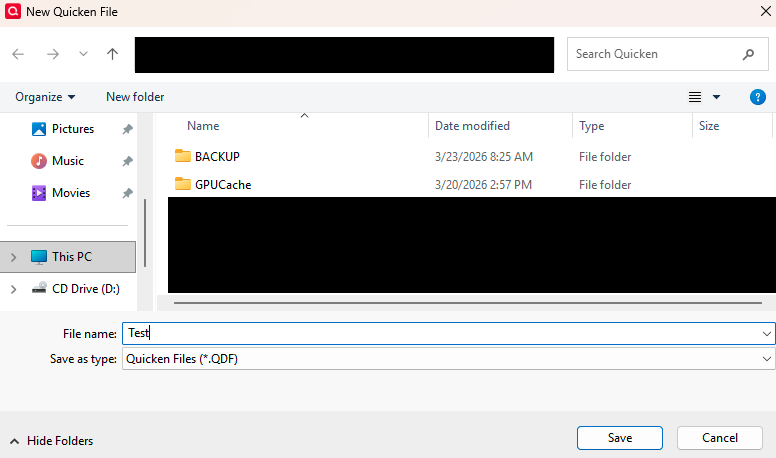The width and height of the screenshot is (776, 458).
Task: Select the GPUCache folder
Action: pos(223,185)
